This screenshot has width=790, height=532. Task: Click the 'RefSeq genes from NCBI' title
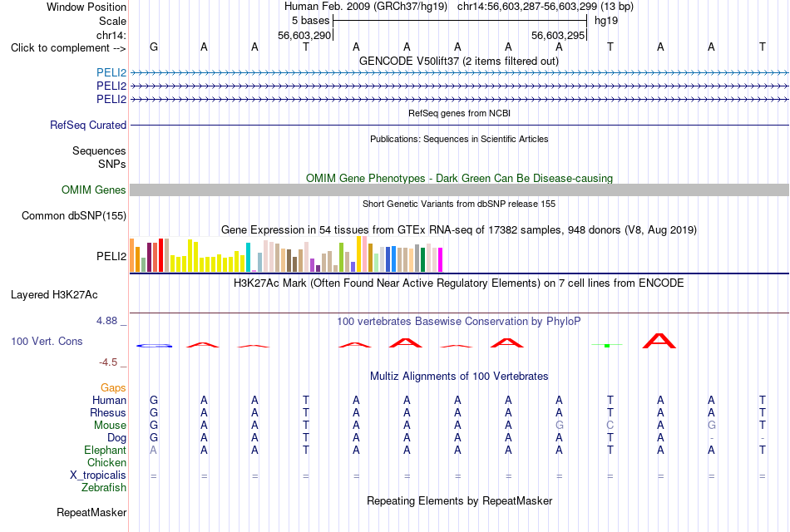(459, 113)
